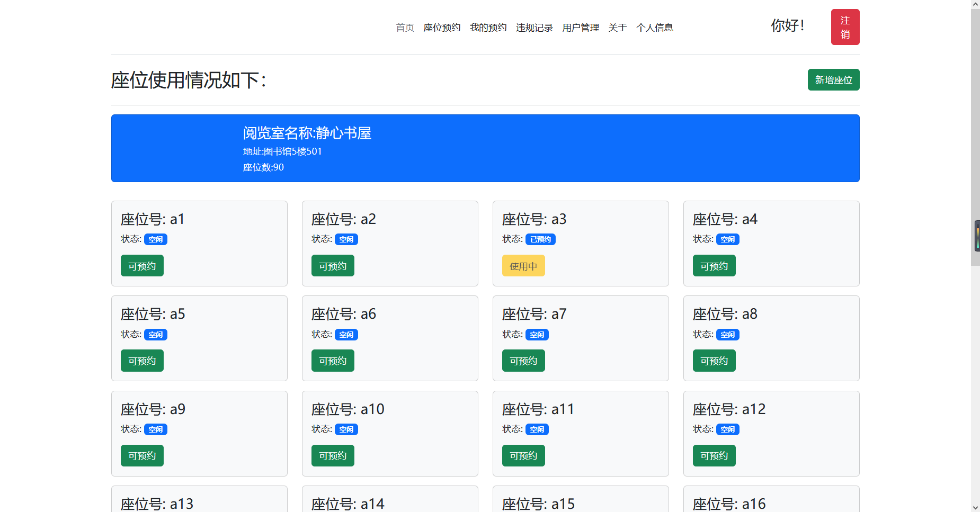Reserve seat a9 with 可预约 button
The image size is (980, 512).
[142, 455]
